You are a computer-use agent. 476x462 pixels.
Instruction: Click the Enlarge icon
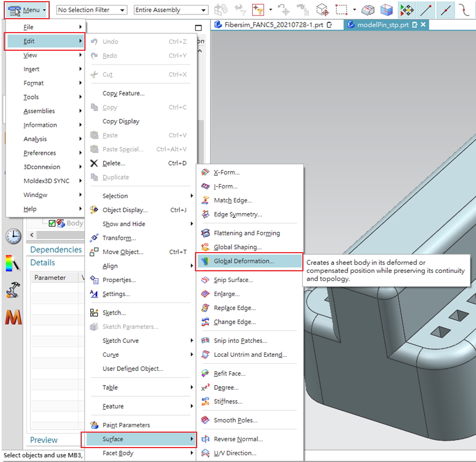[205, 294]
